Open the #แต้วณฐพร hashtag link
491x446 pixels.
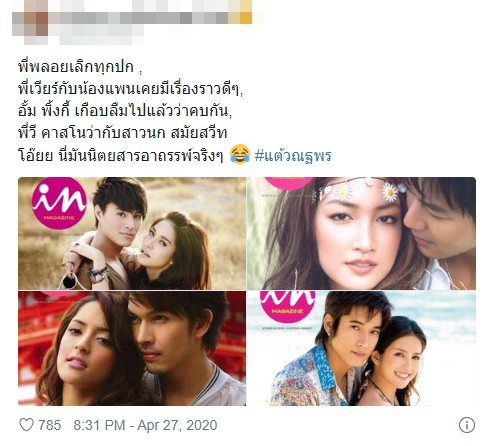[293, 155]
